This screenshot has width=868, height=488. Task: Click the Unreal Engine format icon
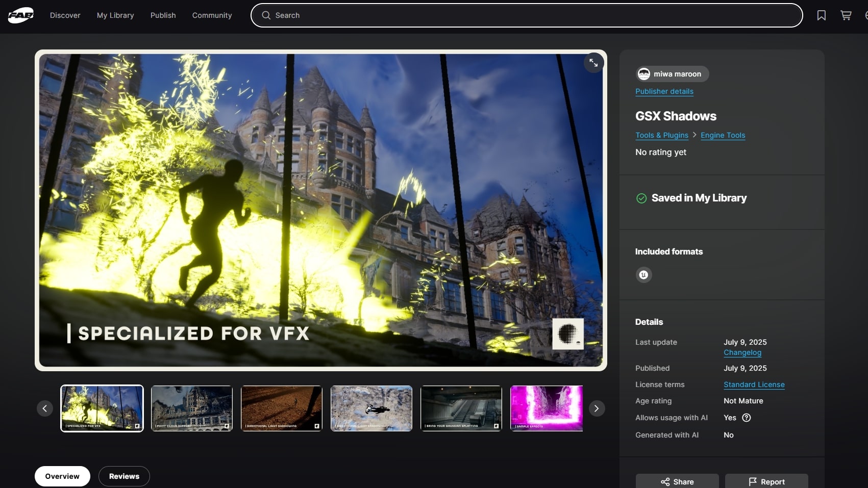pyautogui.click(x=644, y=275)
